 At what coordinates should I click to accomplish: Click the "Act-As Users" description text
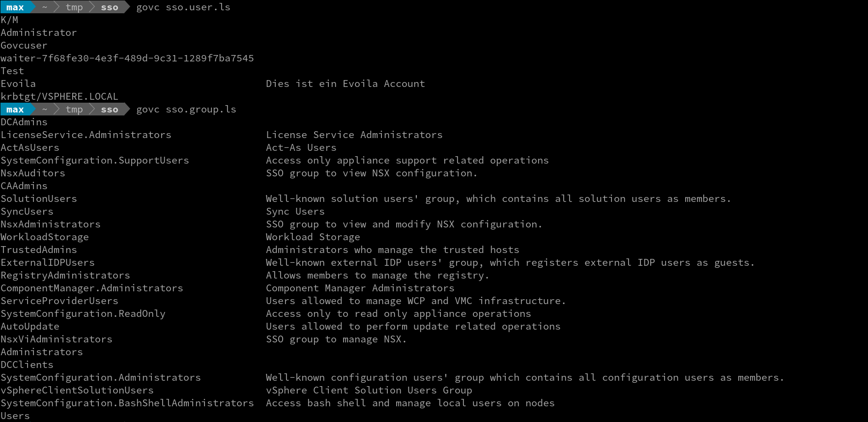click(x=301, y=148)
